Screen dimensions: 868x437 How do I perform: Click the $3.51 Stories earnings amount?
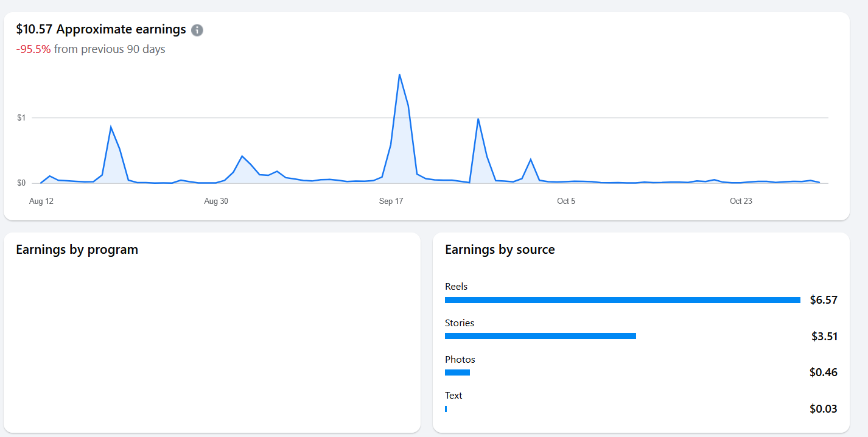[824, 336]
